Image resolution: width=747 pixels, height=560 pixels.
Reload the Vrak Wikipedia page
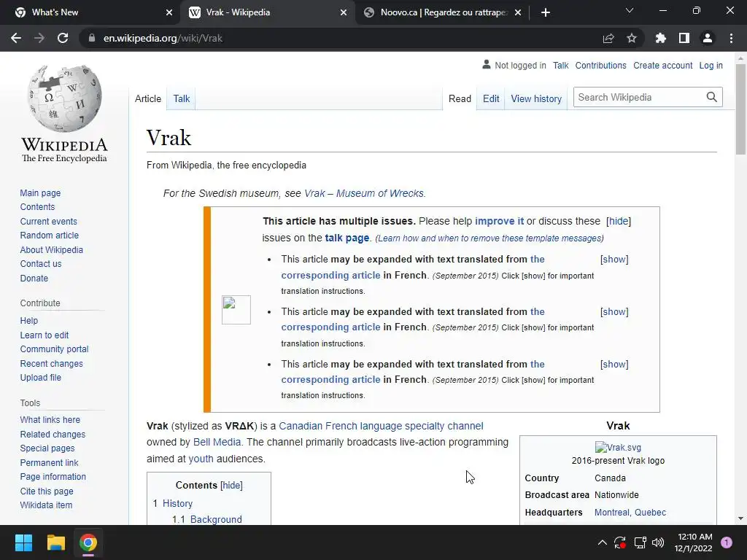(x=63, y=38)
